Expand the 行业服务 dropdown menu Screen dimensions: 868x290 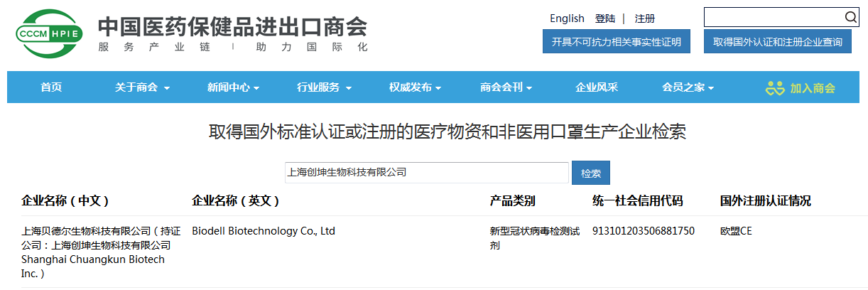(324, 87)
